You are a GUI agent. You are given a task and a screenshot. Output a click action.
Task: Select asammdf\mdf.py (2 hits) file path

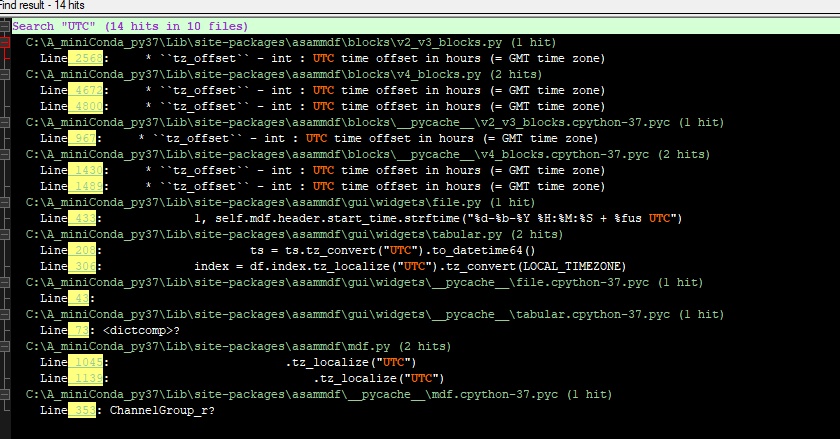coord(238,346)
